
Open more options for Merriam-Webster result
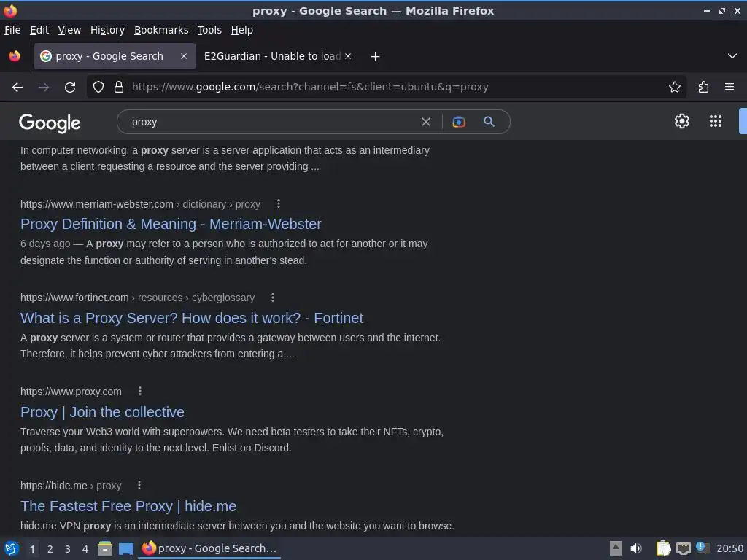[278, 204]
